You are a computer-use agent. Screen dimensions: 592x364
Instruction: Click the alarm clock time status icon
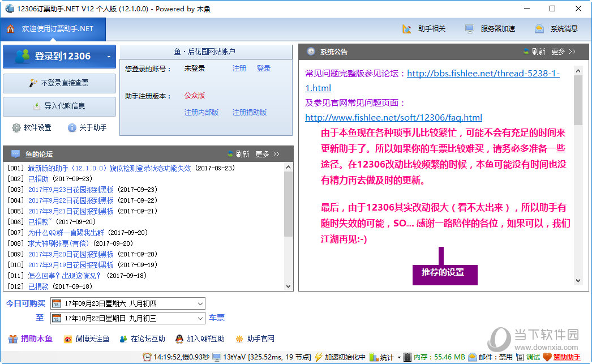point(147,357)
